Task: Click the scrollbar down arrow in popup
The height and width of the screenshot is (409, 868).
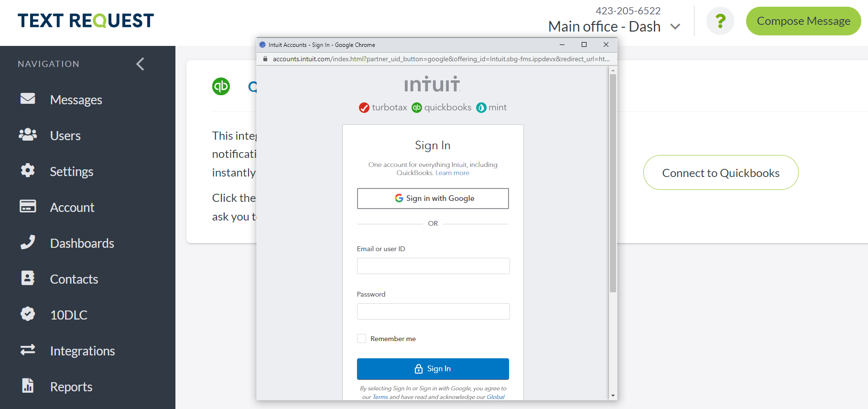Action: (613, 396)
